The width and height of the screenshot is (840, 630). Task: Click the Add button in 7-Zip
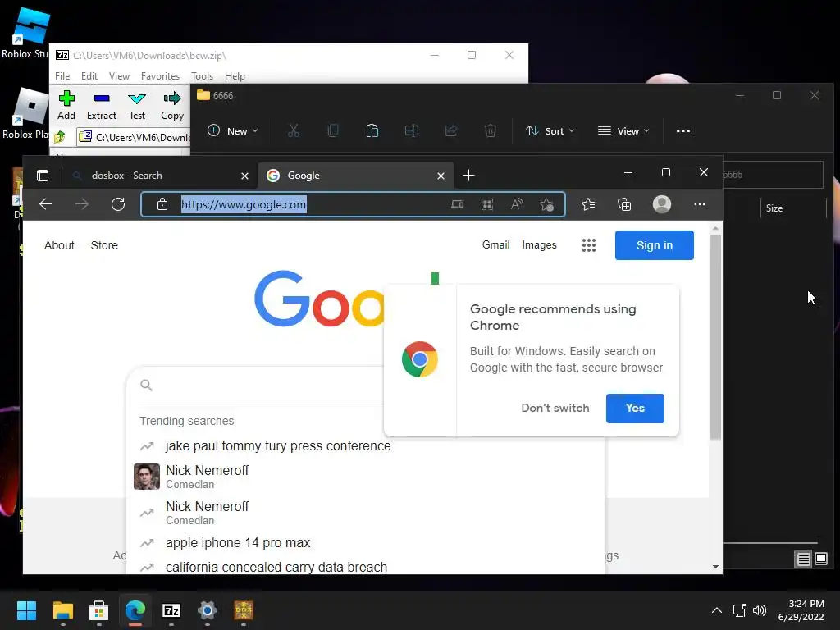[66, 106]
